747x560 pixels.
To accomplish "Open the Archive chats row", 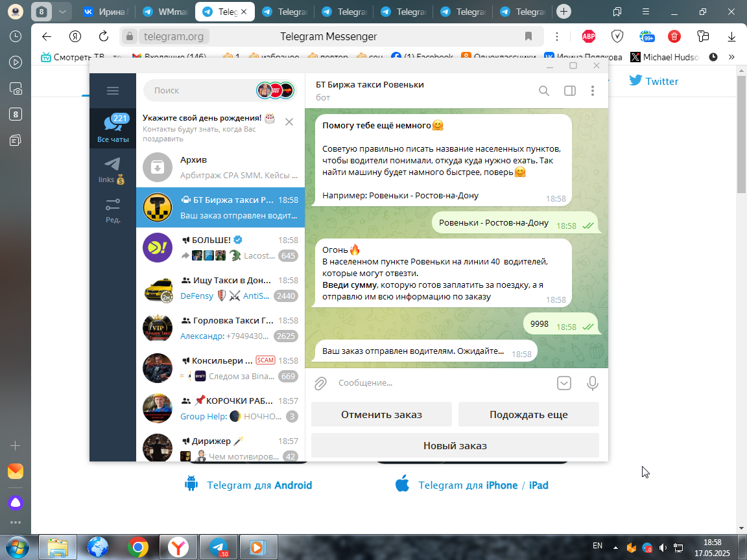I will [220, 167].
